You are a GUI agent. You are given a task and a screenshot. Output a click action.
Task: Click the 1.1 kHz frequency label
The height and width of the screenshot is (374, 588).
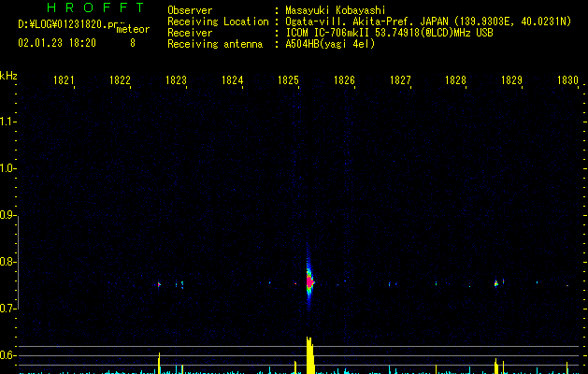pos(7,122)
